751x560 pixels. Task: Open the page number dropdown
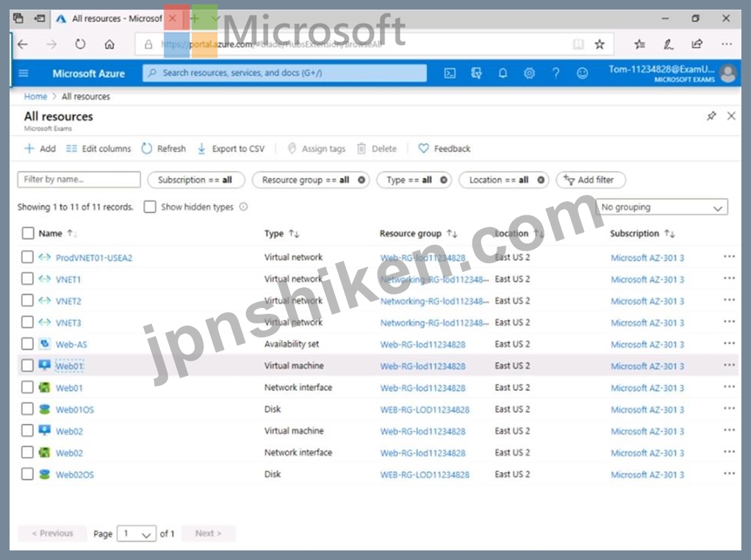click(x=137, y=534)
